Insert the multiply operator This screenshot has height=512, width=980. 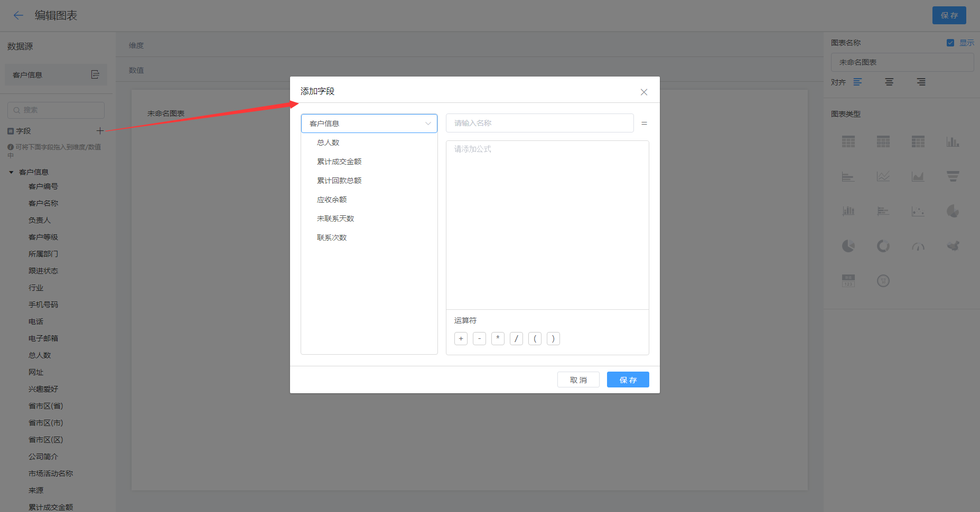click(x=498, y=338)
